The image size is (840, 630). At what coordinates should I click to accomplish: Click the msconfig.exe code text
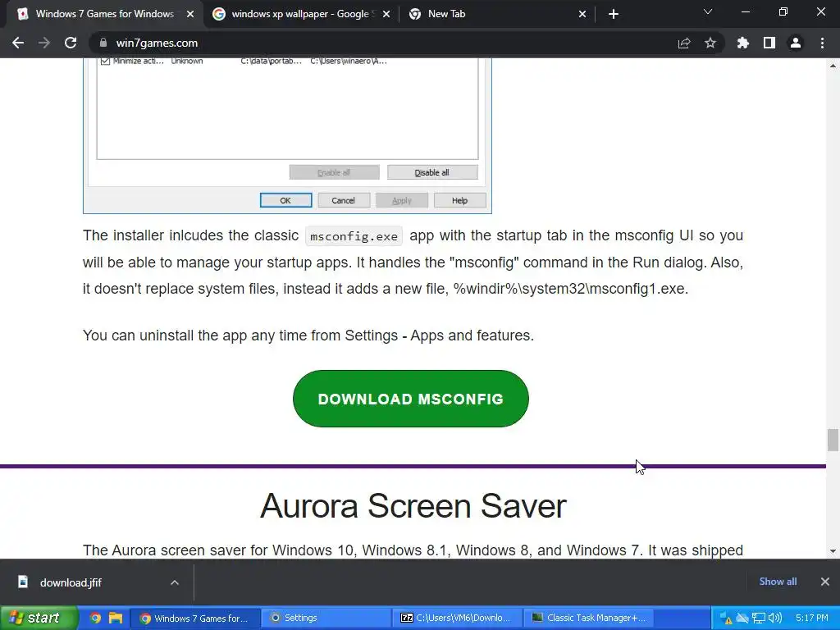coord(354,236)
